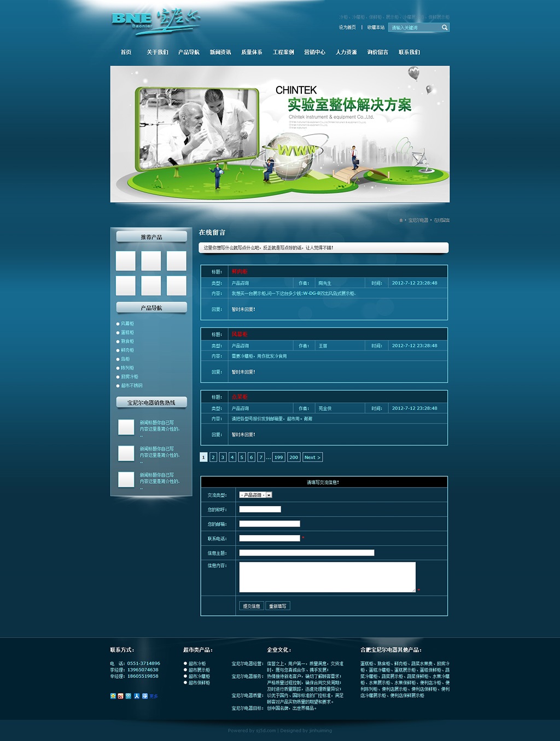
Task: Click the home icon in breadcrumb bar
Action: 401,220
